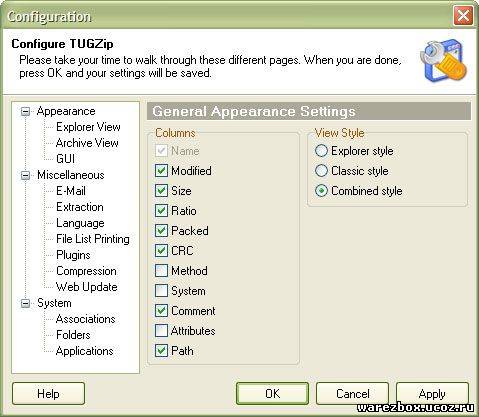
Task: Click the TUGZip configuration wrench icon
Action: point(443,61)
